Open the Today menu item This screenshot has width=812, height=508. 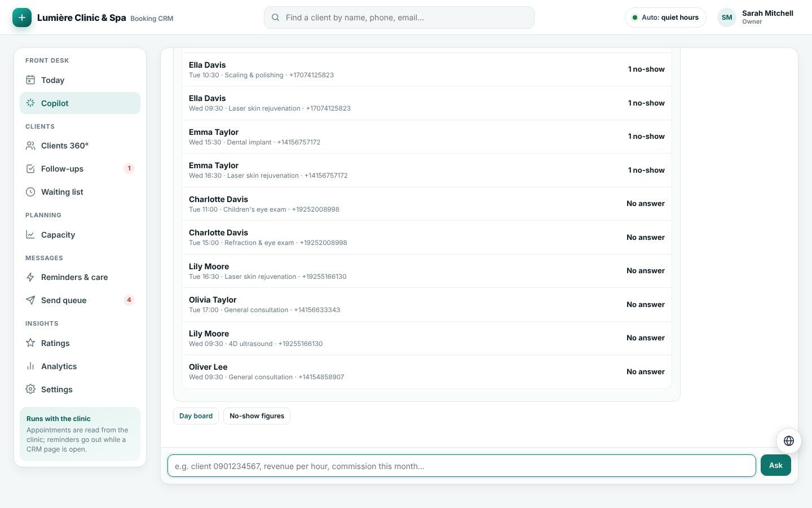80,80
